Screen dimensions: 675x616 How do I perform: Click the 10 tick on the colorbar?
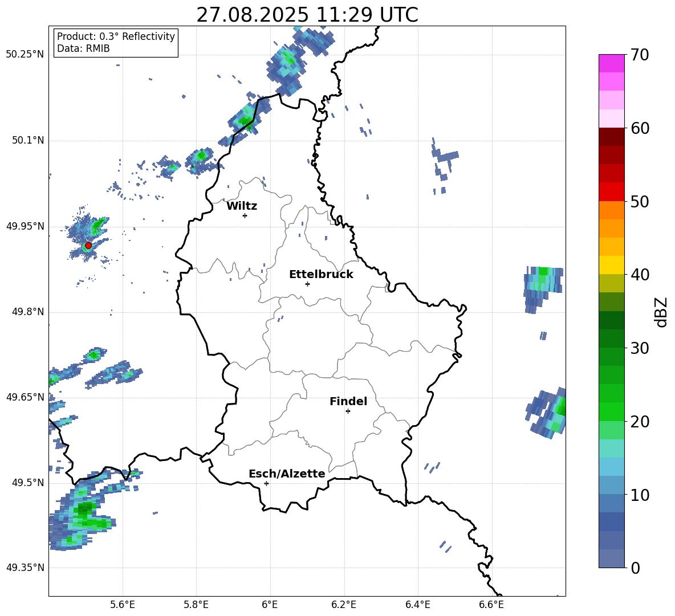click(x=640, y=495)
